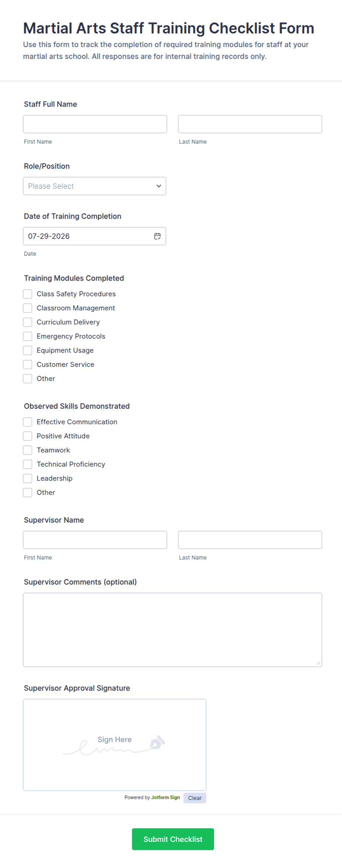
Task: Clear the signature
Action: (x=195, y=798)
